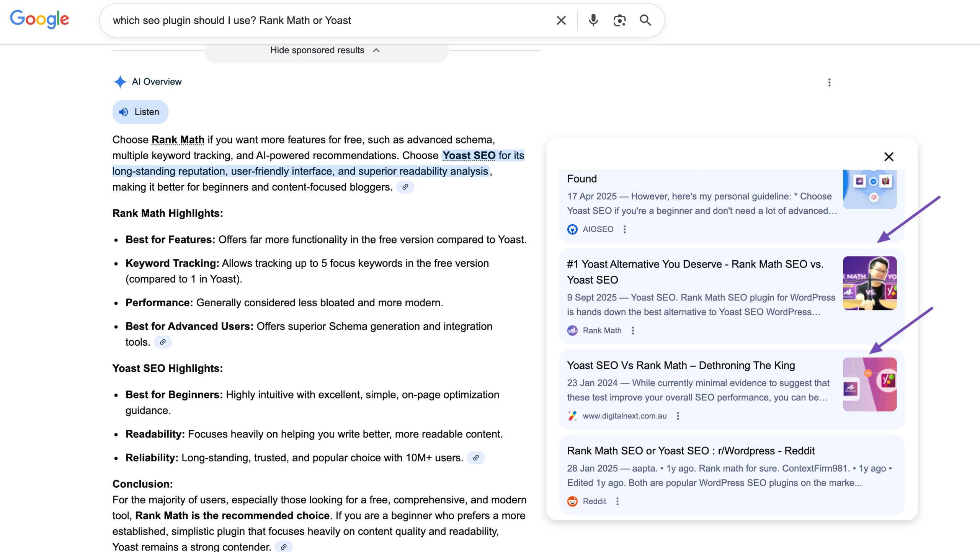Click the AI Overview sparkle icon
The height and width of the screenshot is (552, 980).
(x=120, y=82)
